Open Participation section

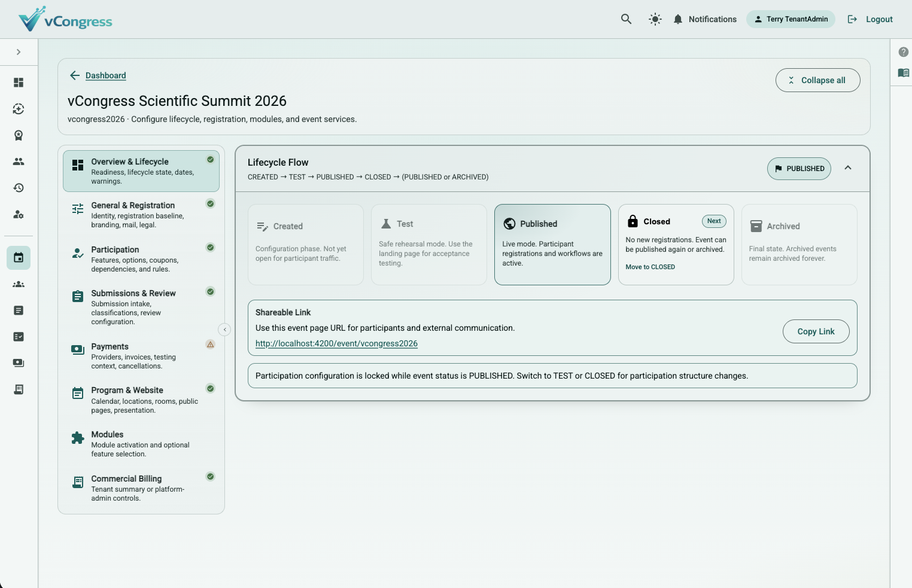(x=141, y=259)
